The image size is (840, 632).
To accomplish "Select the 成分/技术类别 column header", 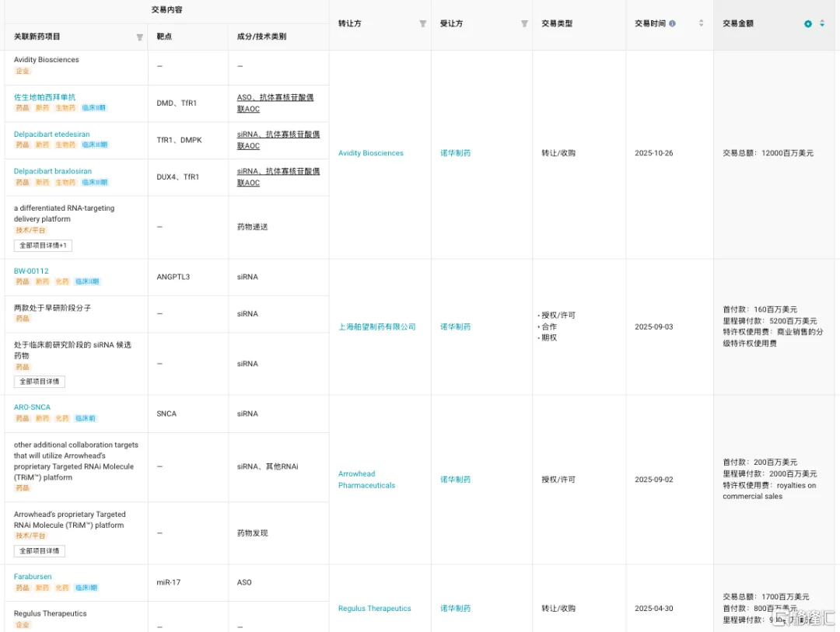I will tap(261, 37).
